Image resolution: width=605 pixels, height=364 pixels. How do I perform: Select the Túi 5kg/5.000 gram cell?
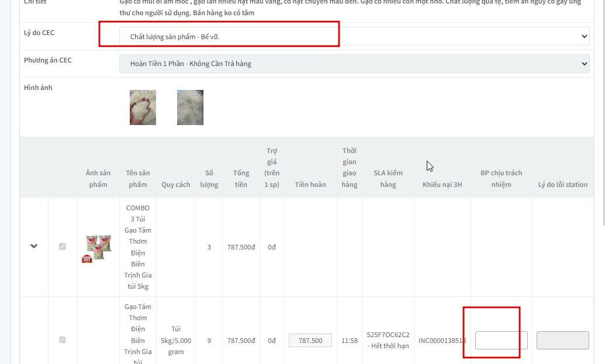(x=176, y=340)
